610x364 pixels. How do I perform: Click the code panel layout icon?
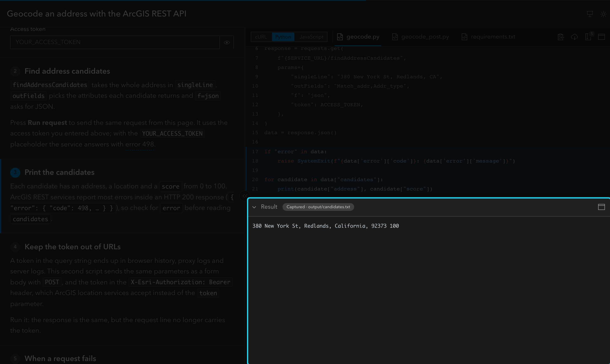coord(601,37)
